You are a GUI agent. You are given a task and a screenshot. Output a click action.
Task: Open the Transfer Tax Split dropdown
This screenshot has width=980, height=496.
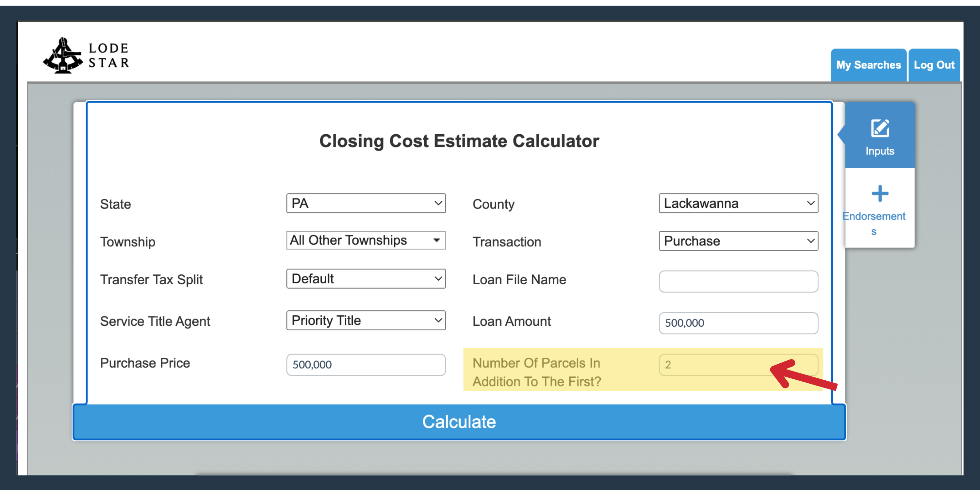pos(366,279)
